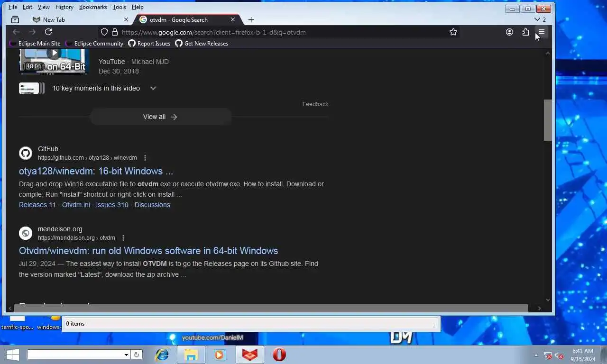Viewport: 607px width, 364px height.
Task: Bookmark this page with the star icon
Action: click(453, 32)
